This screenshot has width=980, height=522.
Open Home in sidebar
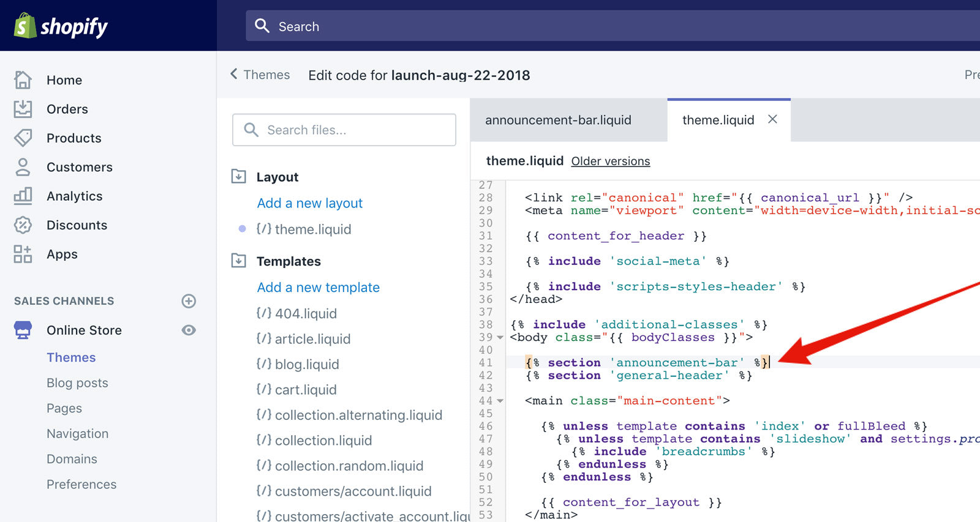point(64,80)
